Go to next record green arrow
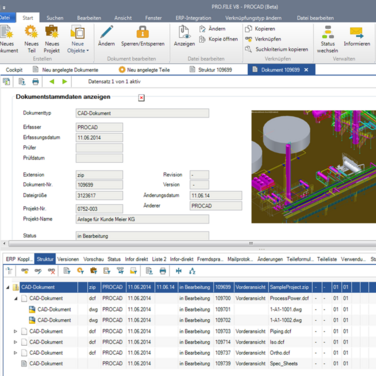Image resolution: width=376 pixels, height=376 pixels. click(65, 82)
